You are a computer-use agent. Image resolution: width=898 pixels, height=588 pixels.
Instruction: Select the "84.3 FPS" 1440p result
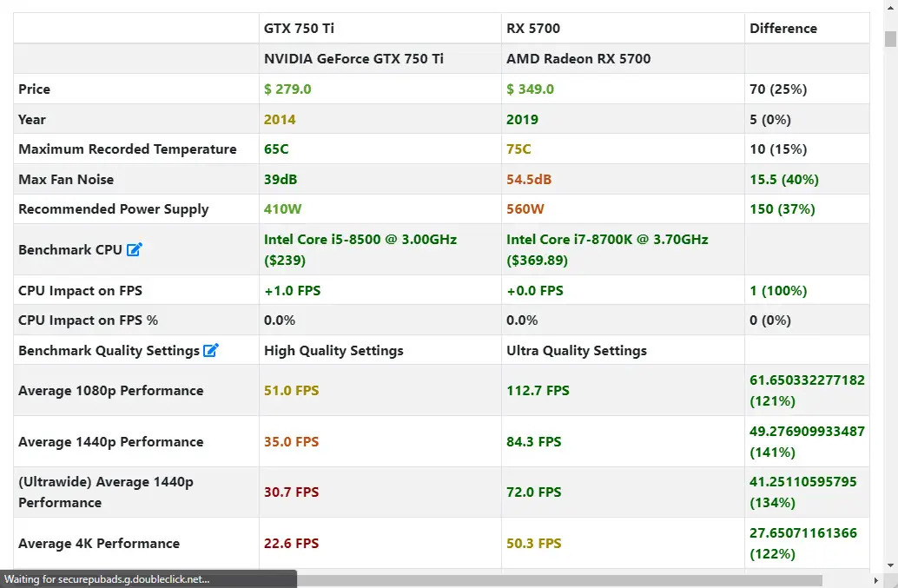[534, 441]
